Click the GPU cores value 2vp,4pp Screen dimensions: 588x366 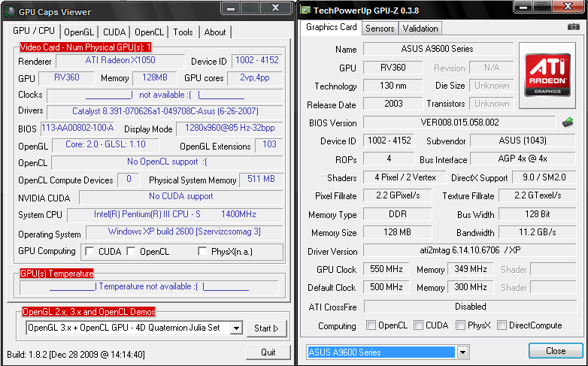(x=255, y=78)
